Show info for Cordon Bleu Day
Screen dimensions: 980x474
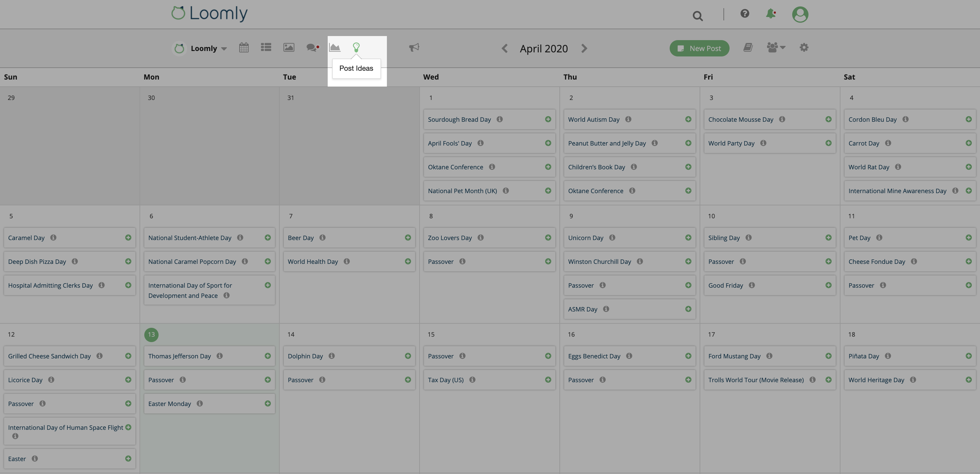(905, 119)
